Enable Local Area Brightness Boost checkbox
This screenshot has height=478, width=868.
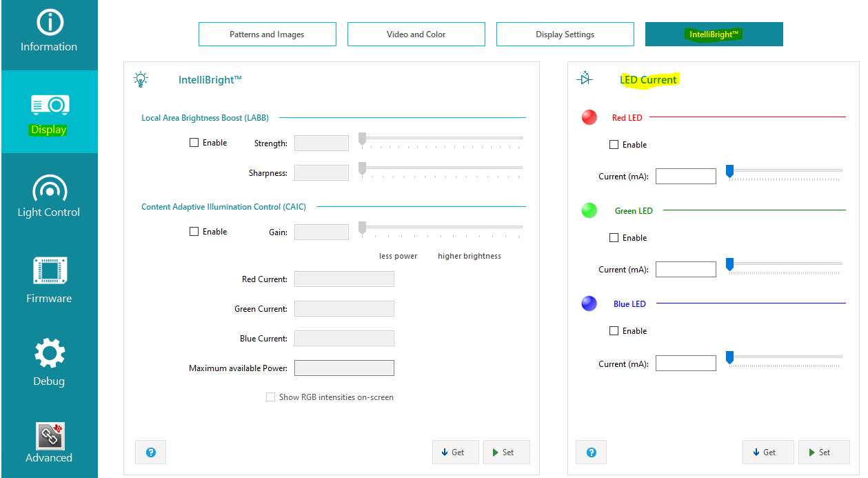pyautogui.click(x=194, y=143)
